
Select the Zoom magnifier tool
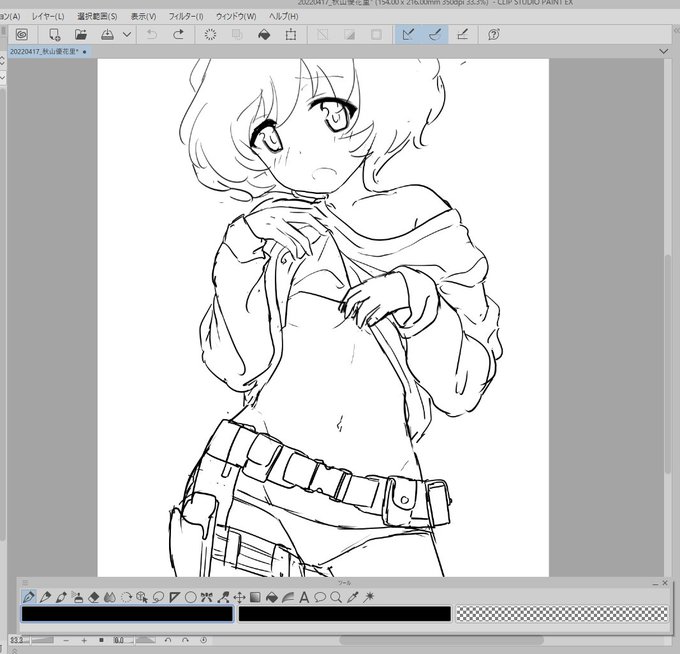[336, 597]
